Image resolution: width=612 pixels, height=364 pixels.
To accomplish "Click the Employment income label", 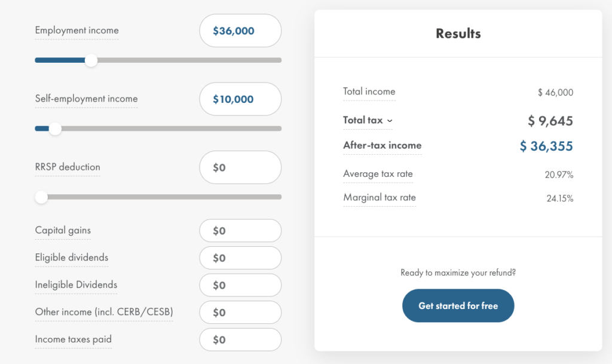I will (77, 30).
